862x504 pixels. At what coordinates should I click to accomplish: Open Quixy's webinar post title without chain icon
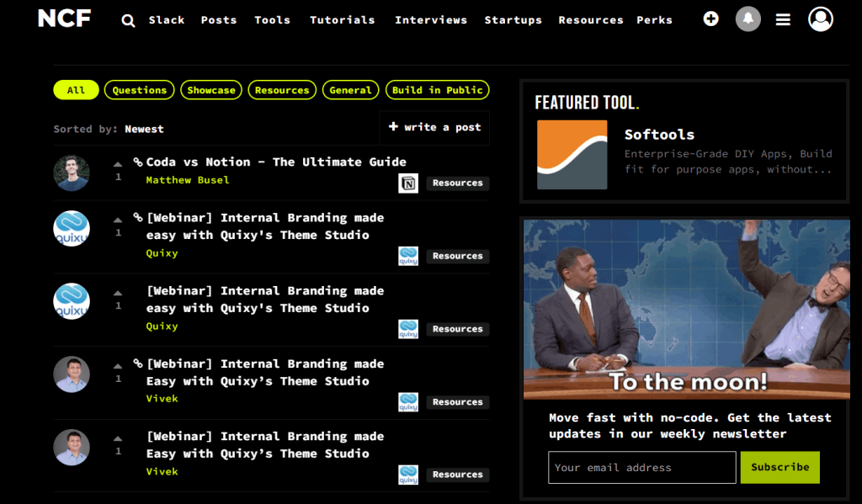[265, 300]
